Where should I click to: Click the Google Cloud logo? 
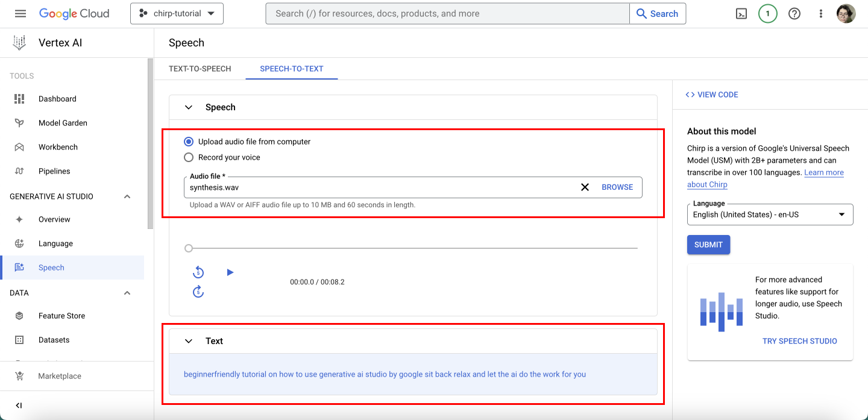74,14
